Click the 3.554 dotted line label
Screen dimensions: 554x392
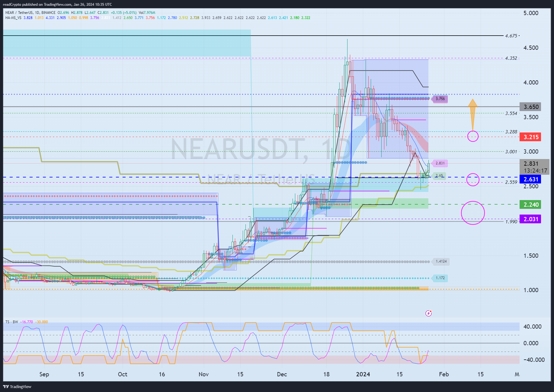click(x=511, y=113)
